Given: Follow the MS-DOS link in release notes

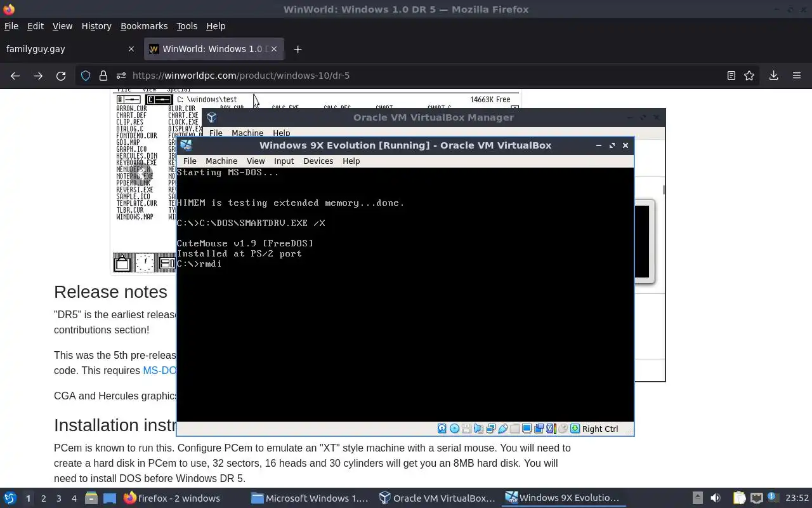Looking at the screenshot, I should click(x=159, y=370).
